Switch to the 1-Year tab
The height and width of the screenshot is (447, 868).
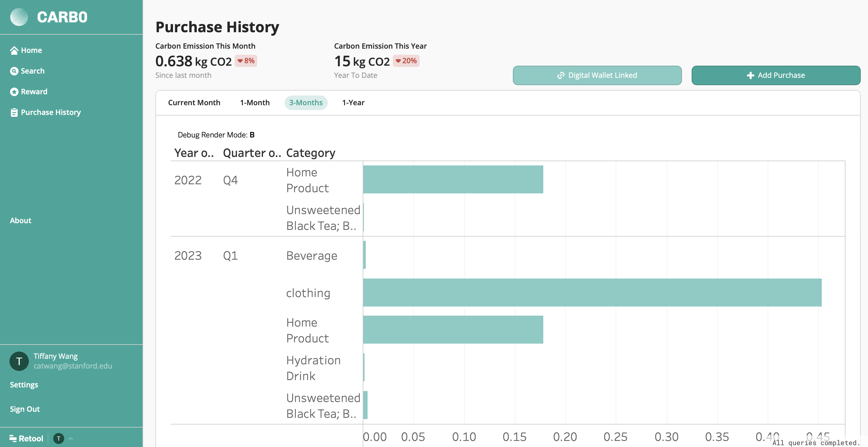click(353, 102)
